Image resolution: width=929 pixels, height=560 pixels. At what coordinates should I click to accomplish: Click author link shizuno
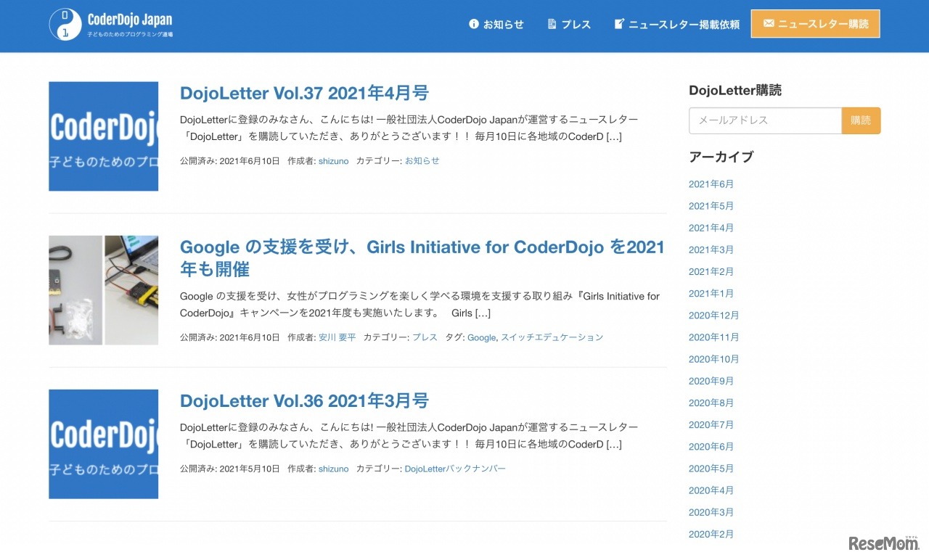point(333,161)
